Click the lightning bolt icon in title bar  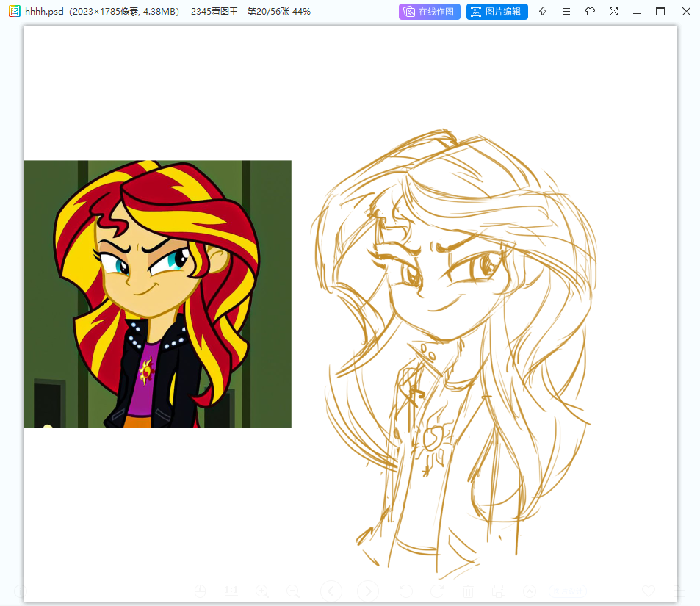point(543,11)
